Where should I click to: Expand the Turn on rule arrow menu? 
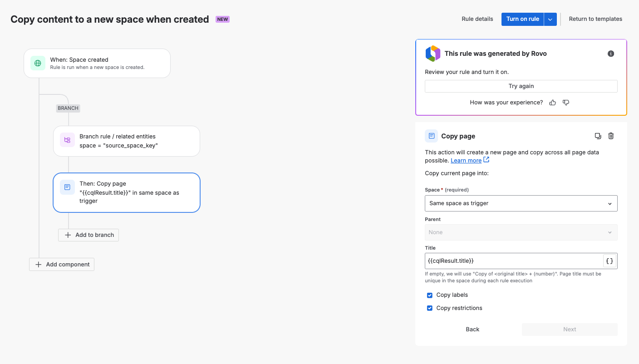[550, 19]
